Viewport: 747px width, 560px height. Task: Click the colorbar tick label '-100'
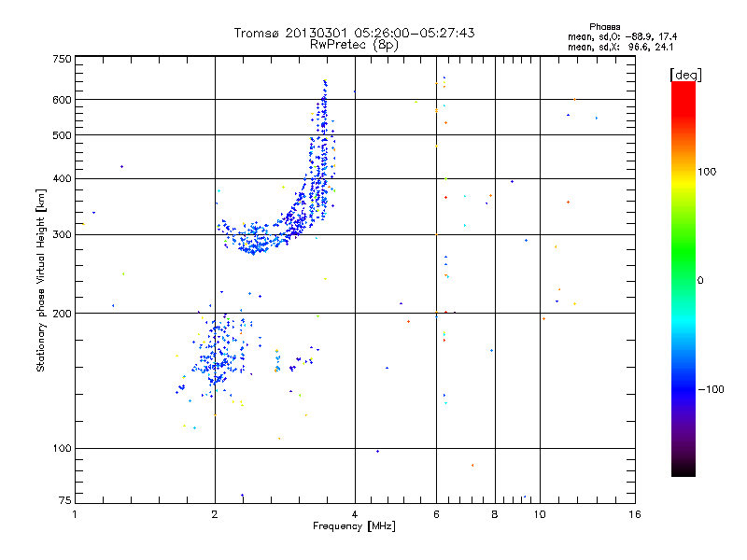pyautogui.click(x=712, y=389)
